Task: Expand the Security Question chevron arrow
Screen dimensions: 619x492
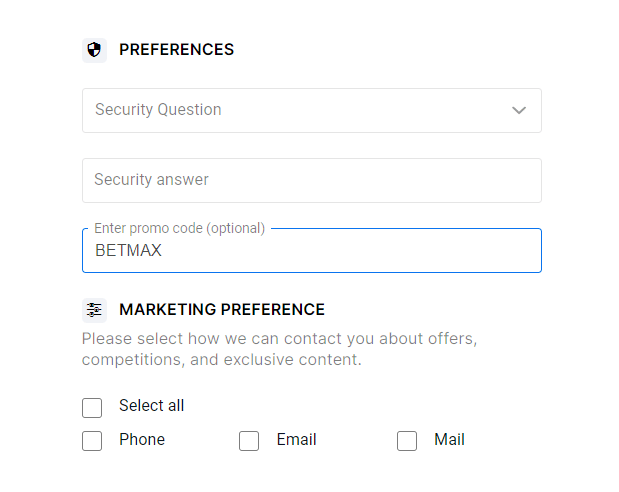Action: [x=519, y=110]
